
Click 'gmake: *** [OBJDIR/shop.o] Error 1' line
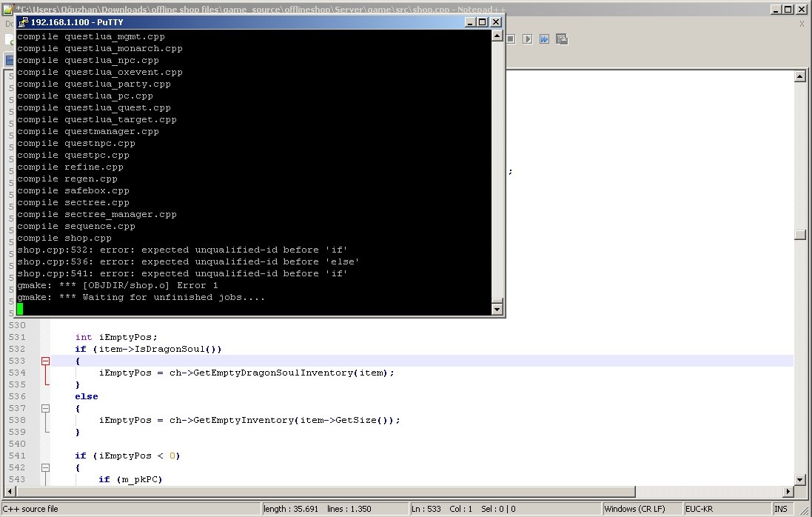(118, 285)
